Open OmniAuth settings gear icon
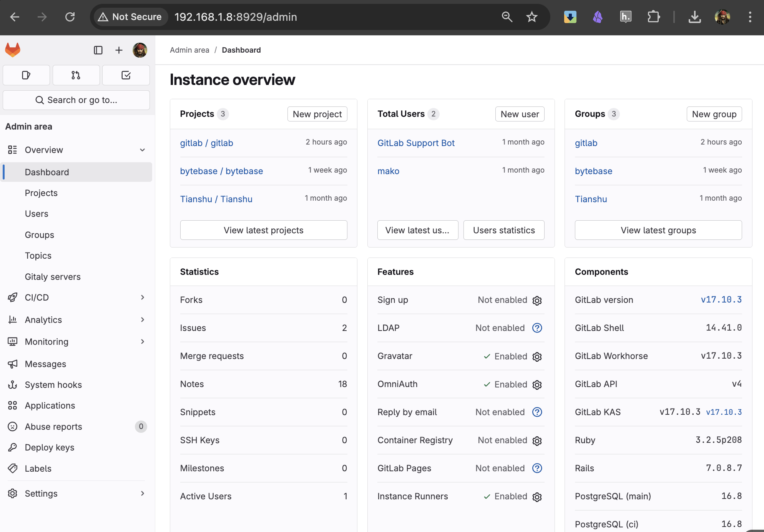 537,384
